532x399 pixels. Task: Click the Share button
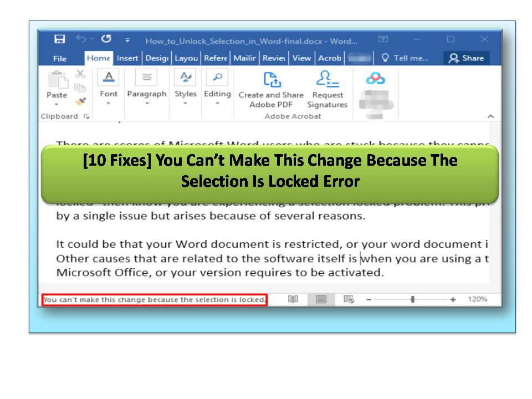(467, 58)
